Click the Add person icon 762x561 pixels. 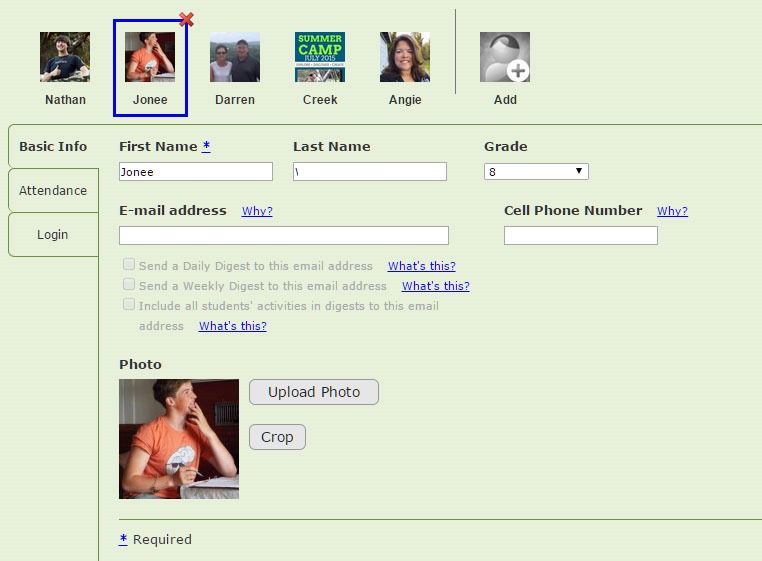point(505,57)
